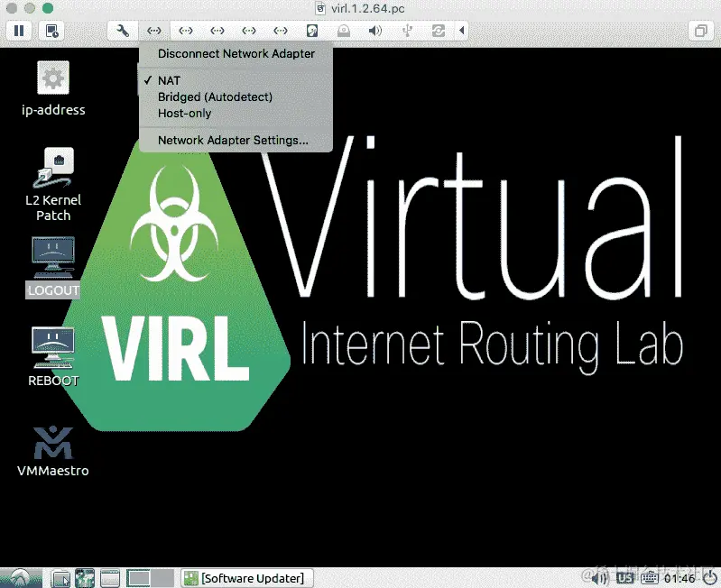This screenshot has height=588, width=721.
Task: Click the sound speaker icon in VM toolbar
Action: click(x=375, y=31)
